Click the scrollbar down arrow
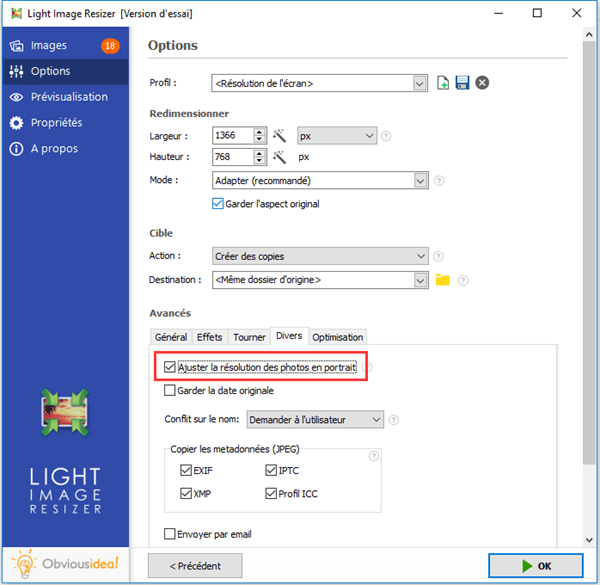The image size is (600, 585). 589,540
